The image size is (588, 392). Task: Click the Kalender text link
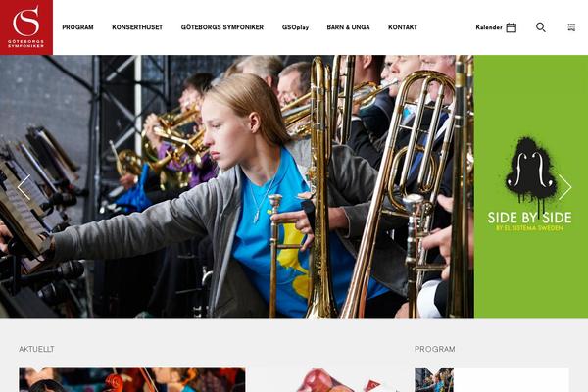tap(489, 27)
